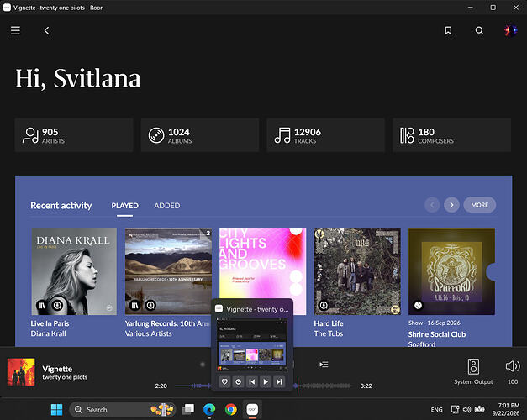Favorite track in taskbar preview heart button

point(224,381)
